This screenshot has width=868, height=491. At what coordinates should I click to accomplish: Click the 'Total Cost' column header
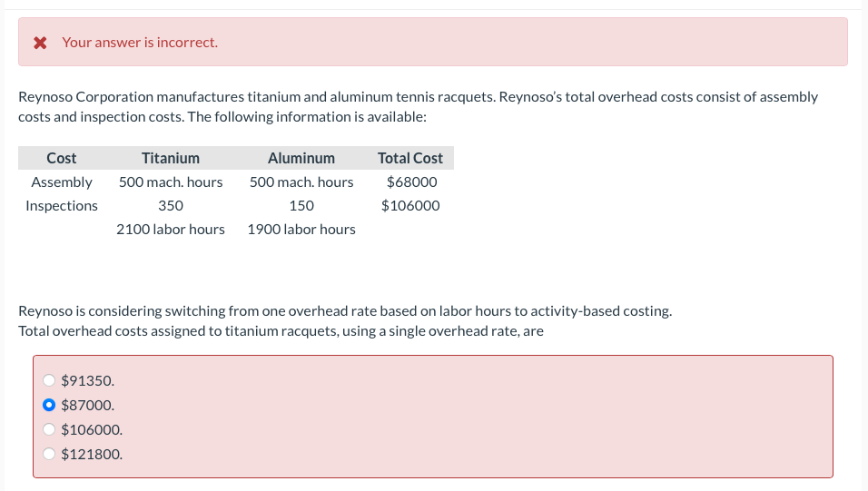click(410, 158)
